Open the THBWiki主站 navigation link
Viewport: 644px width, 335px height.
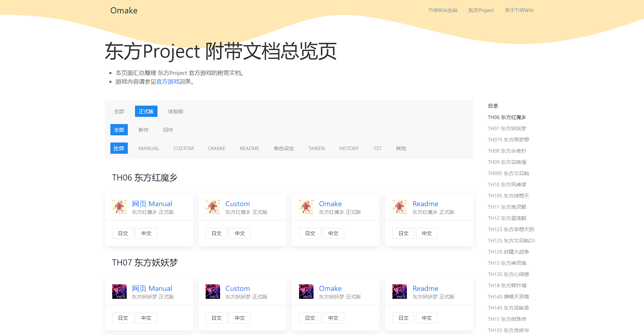(443, 10)
